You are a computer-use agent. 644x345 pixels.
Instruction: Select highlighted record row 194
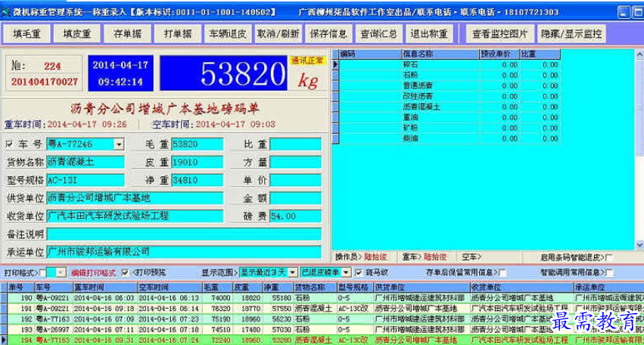point(322,340)
